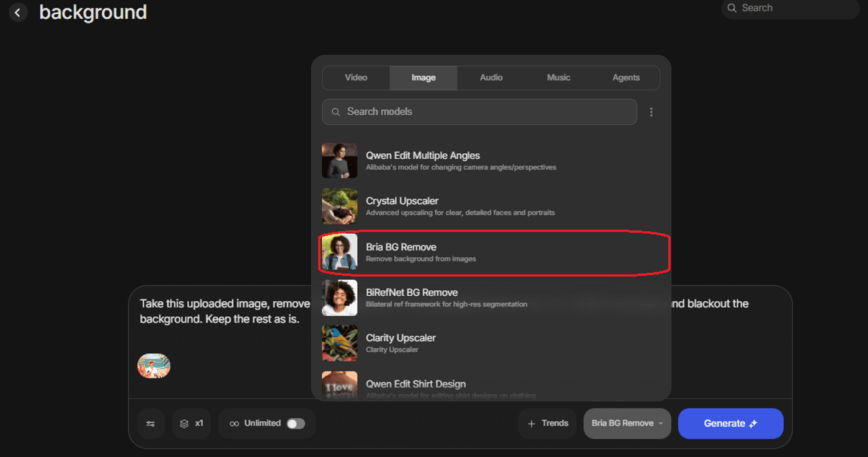Switch to the Video tab
This screenshot has height=457, width=868.
356,78
